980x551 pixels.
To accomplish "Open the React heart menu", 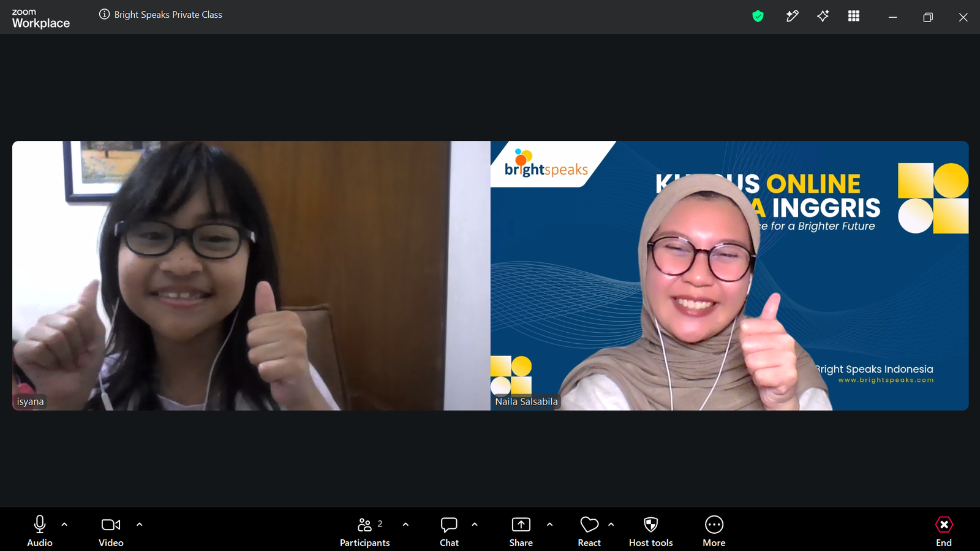I will 589,531.
